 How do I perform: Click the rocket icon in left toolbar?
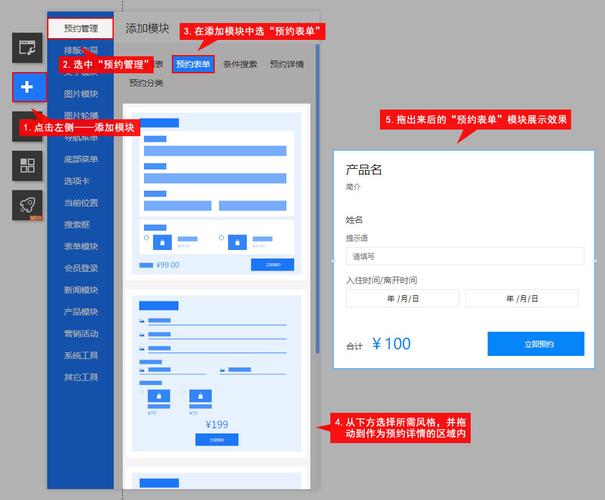pos(27,205)
